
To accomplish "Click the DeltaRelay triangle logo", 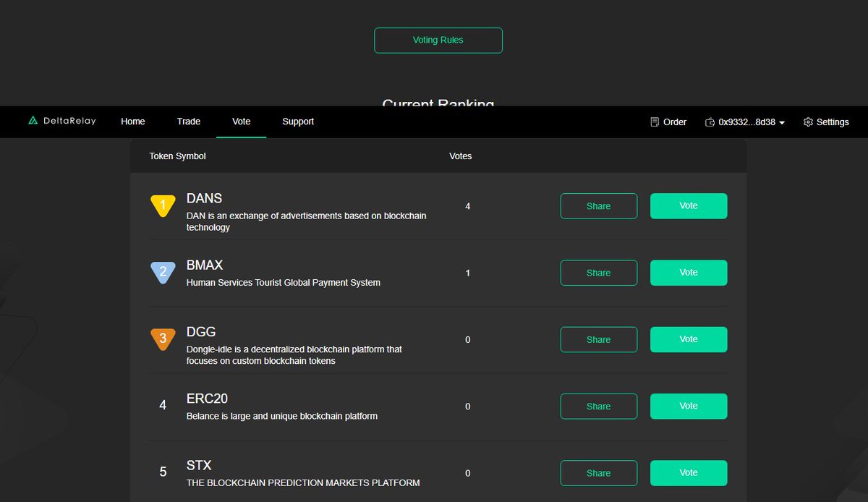I will pos(33,121).
